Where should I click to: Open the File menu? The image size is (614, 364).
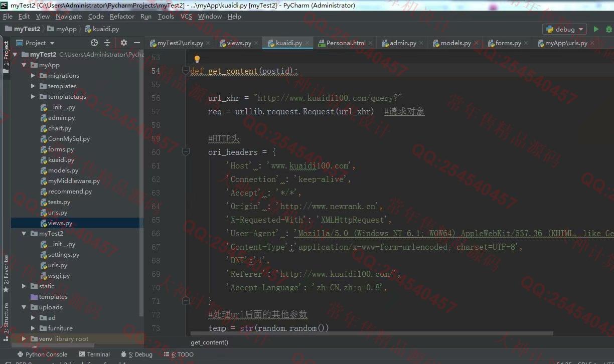tap(8, 16)
